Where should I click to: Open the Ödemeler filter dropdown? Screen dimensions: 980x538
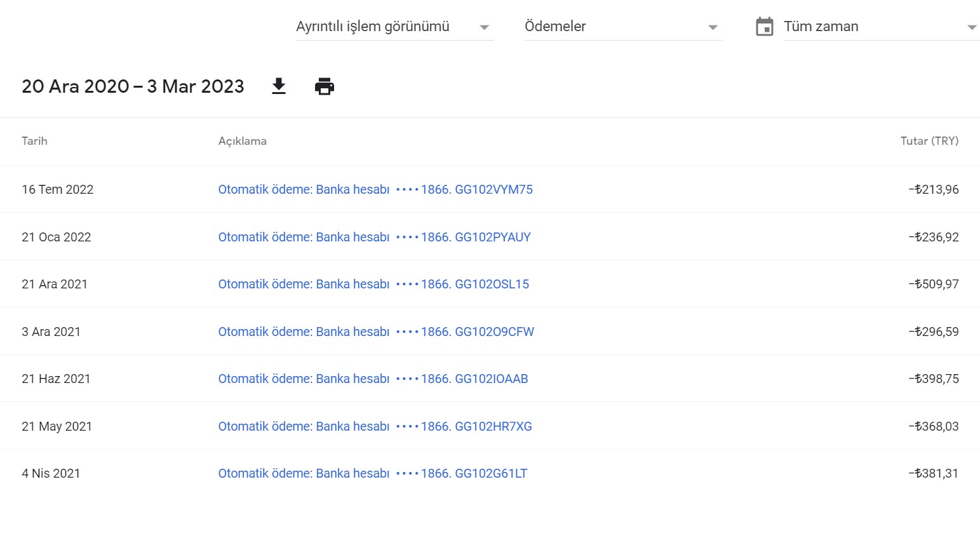[x=624, y=27]
